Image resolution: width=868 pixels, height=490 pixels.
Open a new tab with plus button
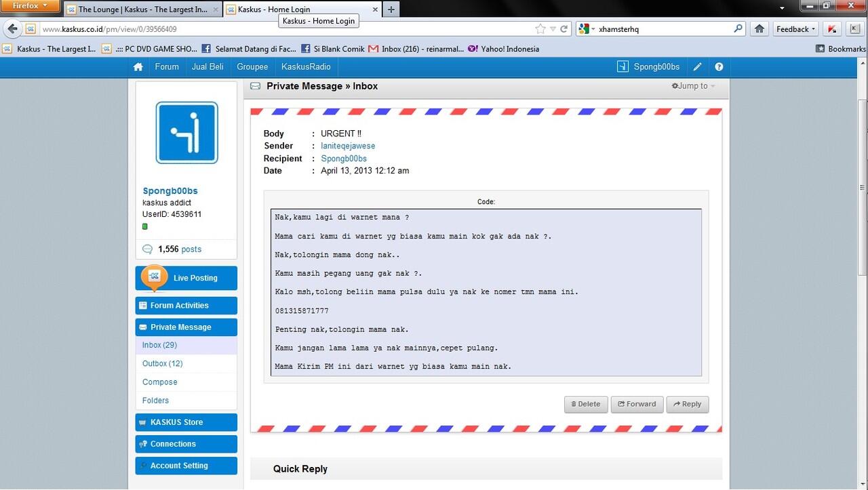tap(391, 9)
